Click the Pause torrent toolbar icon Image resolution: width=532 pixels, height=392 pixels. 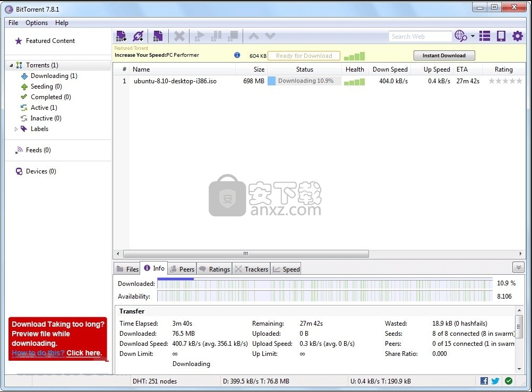pyautogui.click(x=216, y=36)
